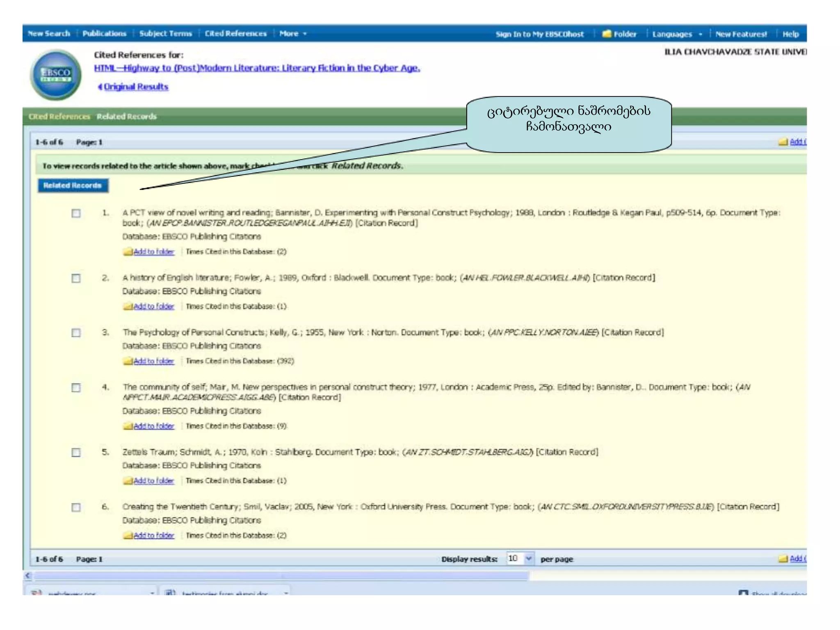The image size is (840, 630).
Task: Click Sign In to My EBSCOhost
Action: pyautogui.click(x=539, y=34)
